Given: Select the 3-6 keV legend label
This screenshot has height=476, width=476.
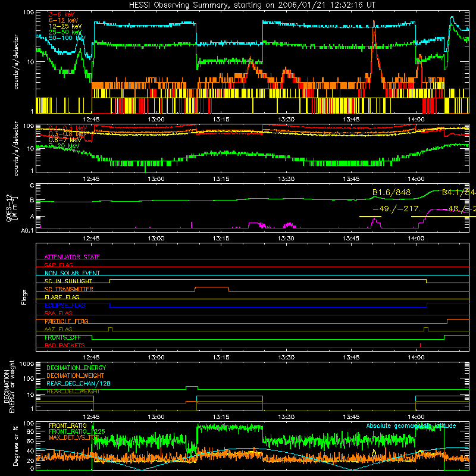Looking at the screenshot, I should pos(62,14).
